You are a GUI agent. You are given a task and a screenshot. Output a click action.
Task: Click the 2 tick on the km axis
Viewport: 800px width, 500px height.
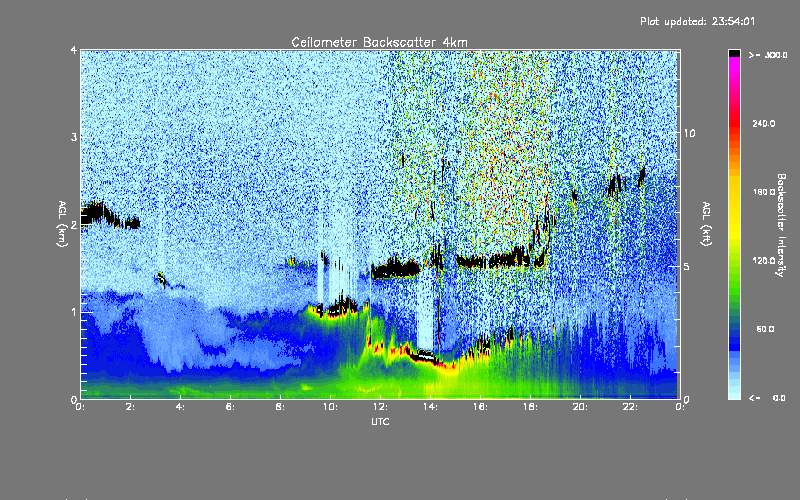[x=74, y=225]
